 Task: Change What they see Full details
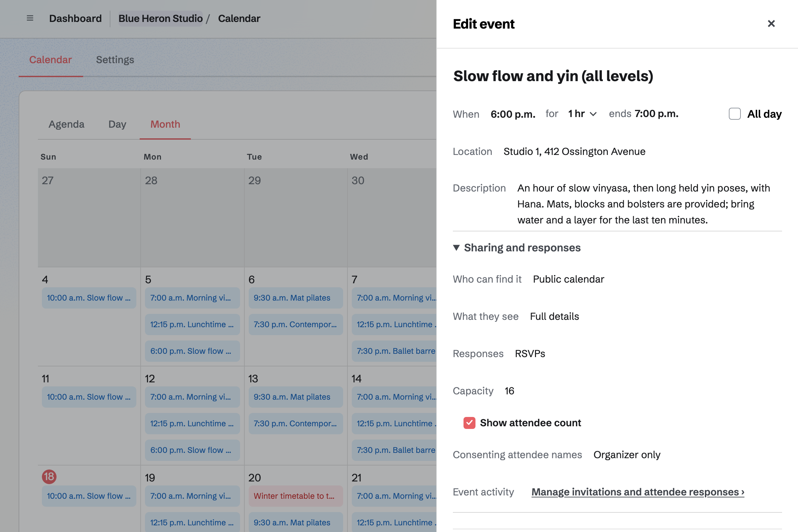[554, 317]
